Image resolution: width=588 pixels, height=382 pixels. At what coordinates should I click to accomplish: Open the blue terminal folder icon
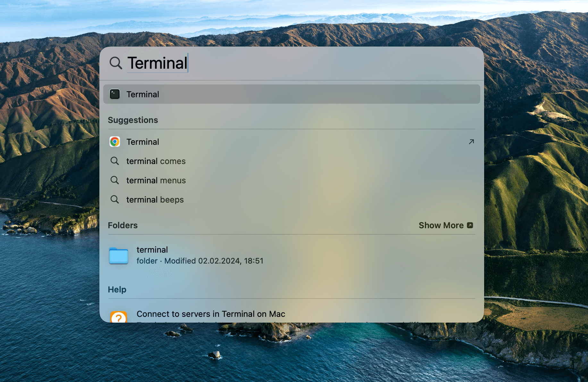click(118, 256)
